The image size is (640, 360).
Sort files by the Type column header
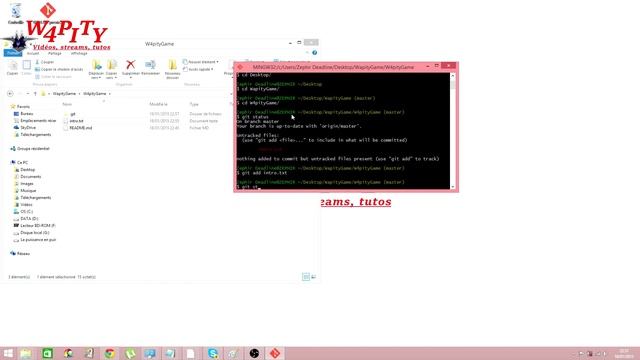click(194, 104)
